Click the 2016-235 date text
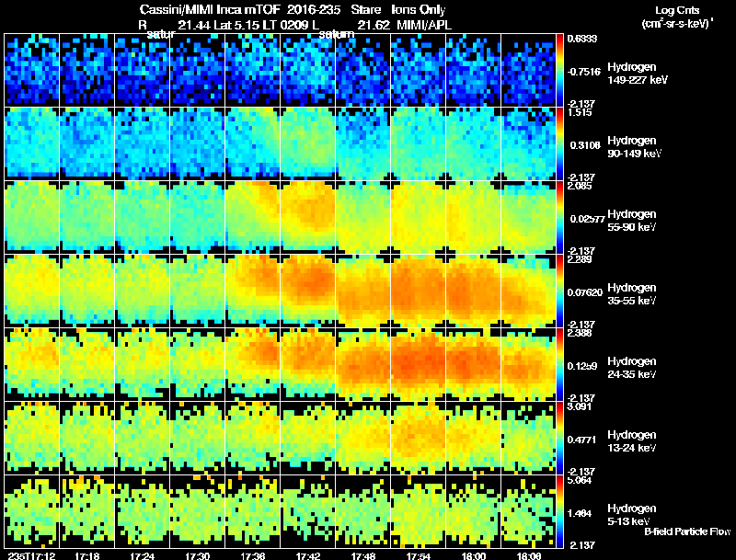The height and width of the screenshot is (560, 736). click(314, 10)
